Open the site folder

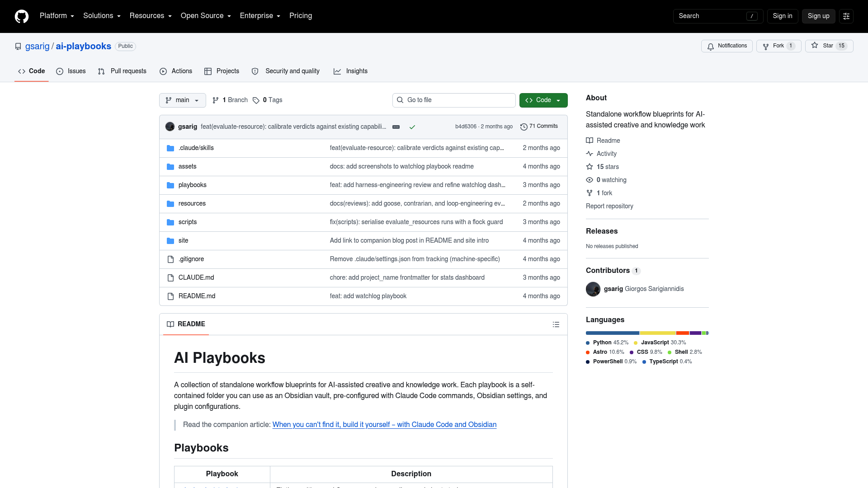point(183,241)
